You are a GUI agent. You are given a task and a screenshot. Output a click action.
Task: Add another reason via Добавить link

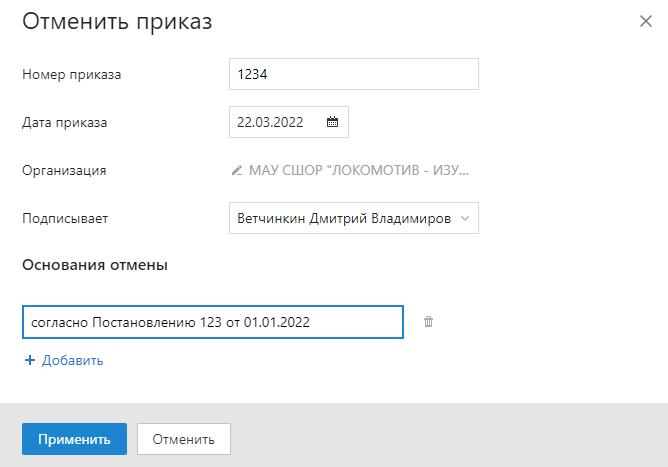pyautogui.click(x=72, y=360)
